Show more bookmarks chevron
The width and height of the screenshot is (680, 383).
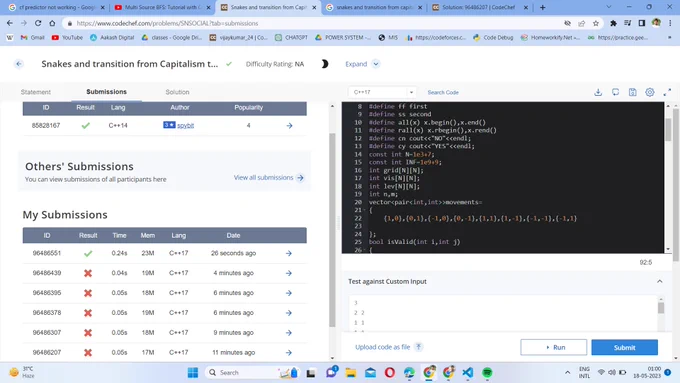(670, 38)
